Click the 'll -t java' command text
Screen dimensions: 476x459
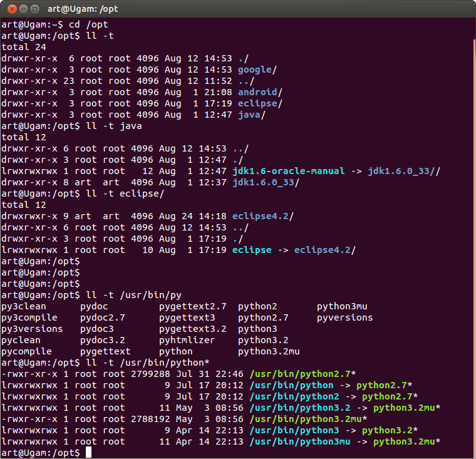click(114, 126)
